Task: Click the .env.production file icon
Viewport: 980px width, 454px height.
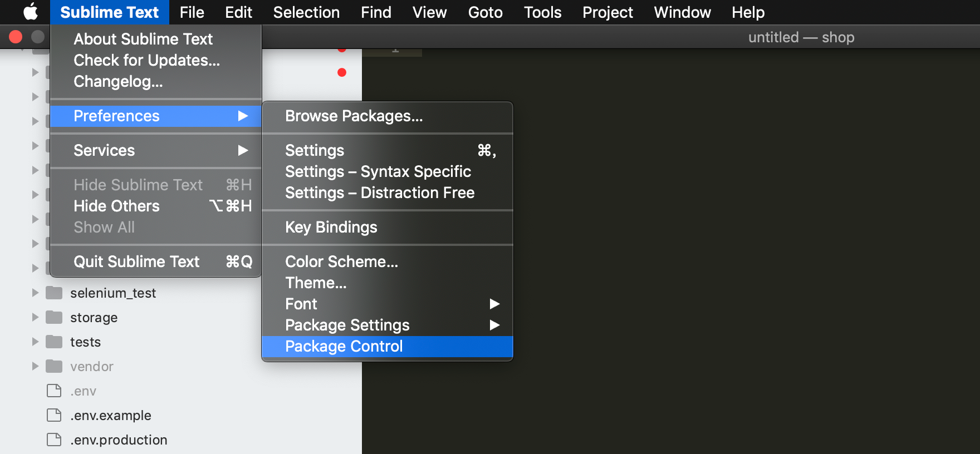Action: [x=54, y=440]
